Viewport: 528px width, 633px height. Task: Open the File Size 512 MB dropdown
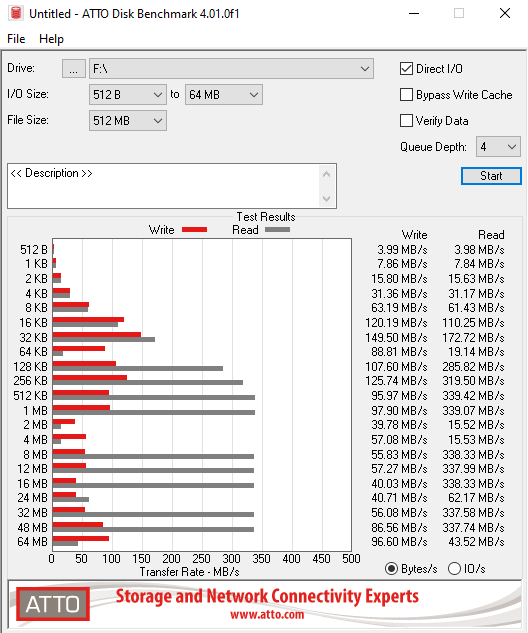pyautogui.click(x=128, y=120)
